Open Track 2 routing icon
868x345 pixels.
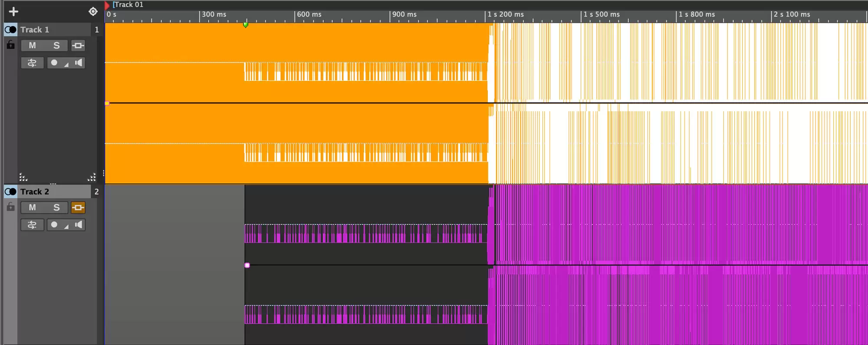[x=32, y=225]
